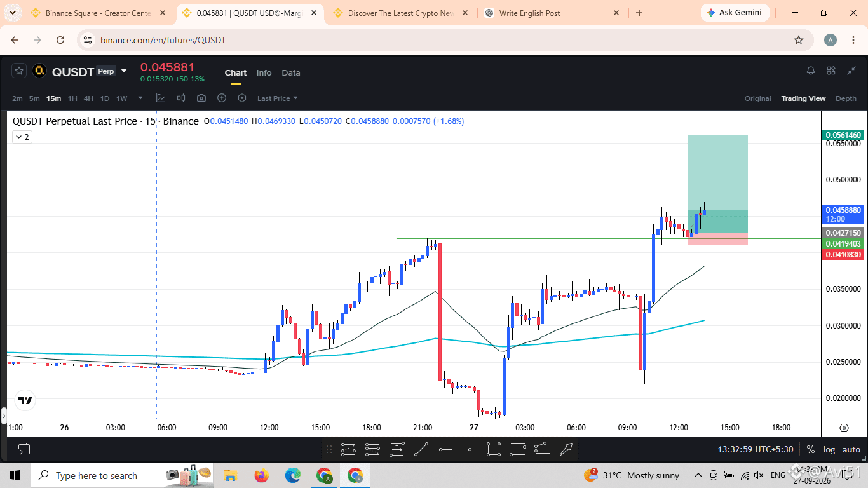Toggle percent scale on price axis

tap(811, 449)
